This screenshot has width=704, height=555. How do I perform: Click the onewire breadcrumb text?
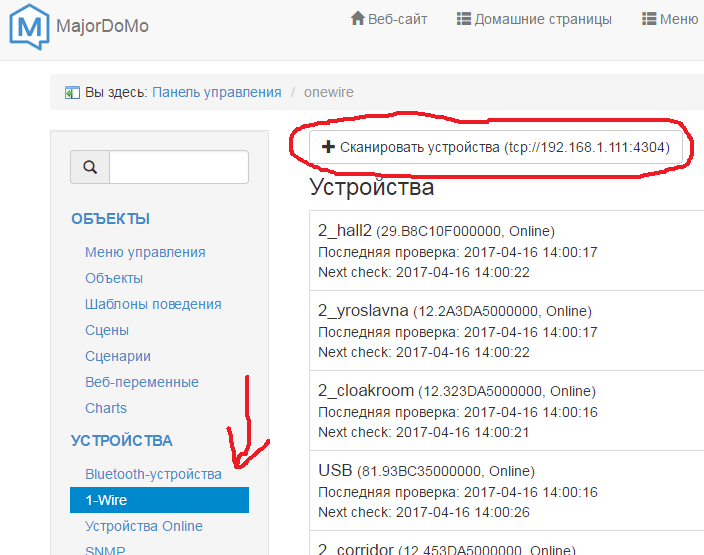pos(329,92)
